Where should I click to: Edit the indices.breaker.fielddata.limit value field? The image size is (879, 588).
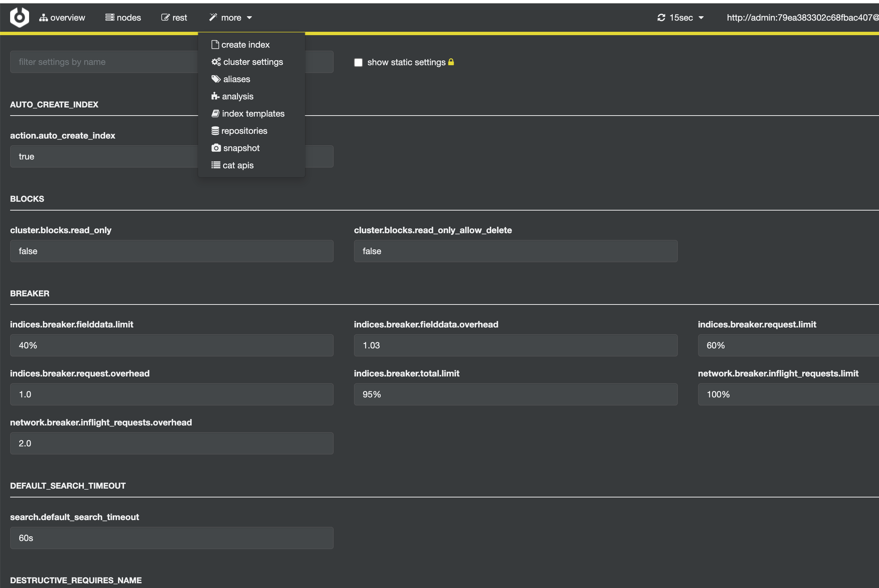pos(172,345)
